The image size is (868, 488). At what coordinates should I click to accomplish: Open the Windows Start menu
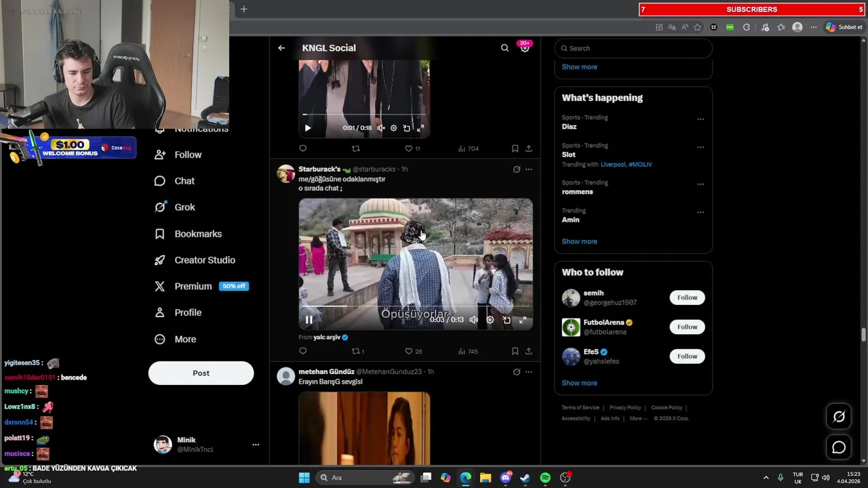304,478
